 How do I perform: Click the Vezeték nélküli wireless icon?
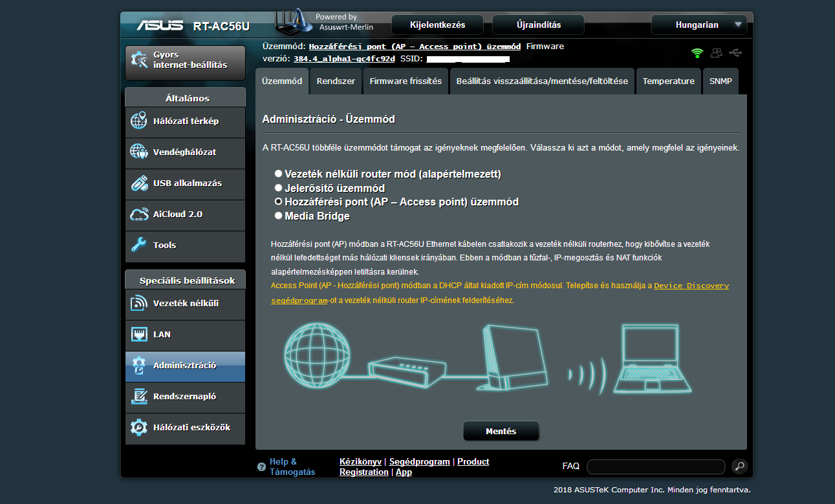click(139, 303)
